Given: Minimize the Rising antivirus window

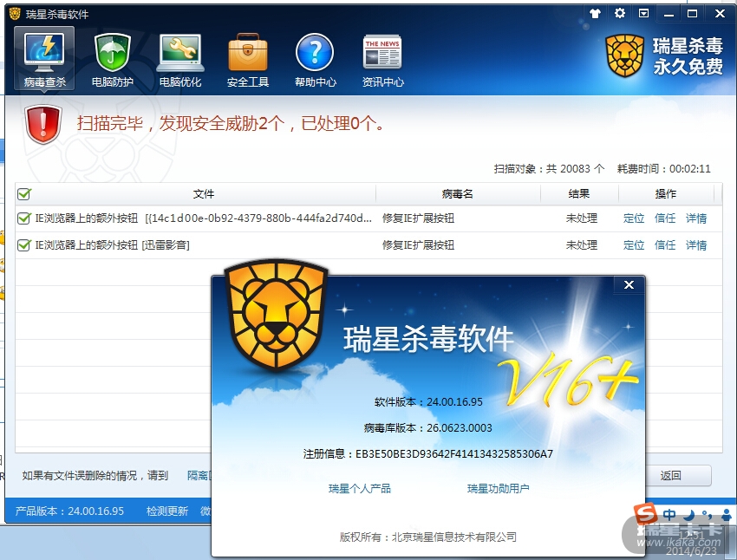Looking at the screenshot, I should pos(669,14).
